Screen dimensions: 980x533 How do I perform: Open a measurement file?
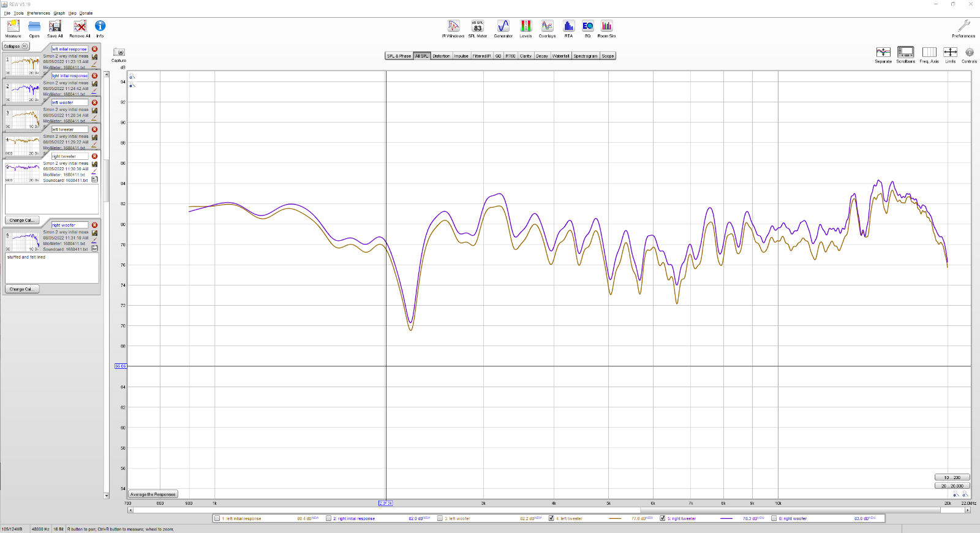pos(34,28)
